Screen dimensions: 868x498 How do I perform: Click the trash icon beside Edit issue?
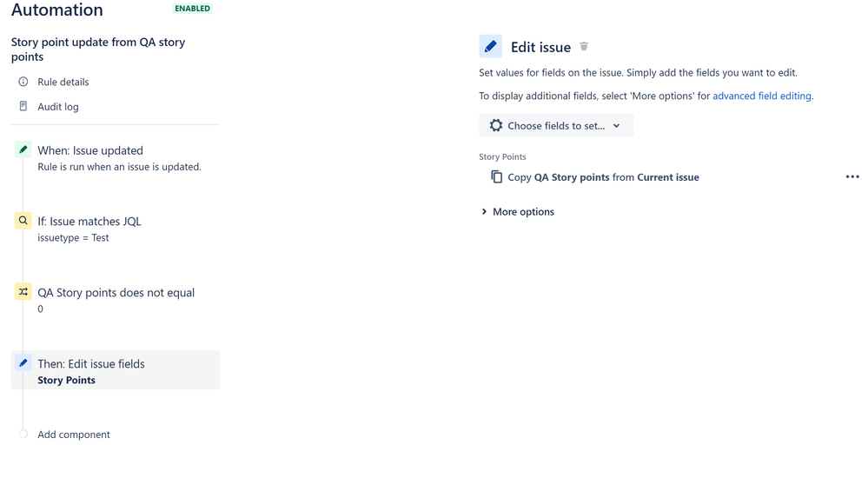[584, 47]
